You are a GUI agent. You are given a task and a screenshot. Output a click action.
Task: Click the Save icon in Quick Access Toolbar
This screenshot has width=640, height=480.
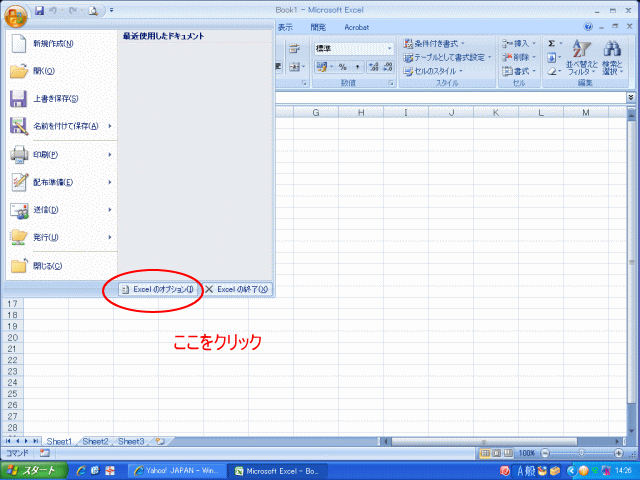39,11
